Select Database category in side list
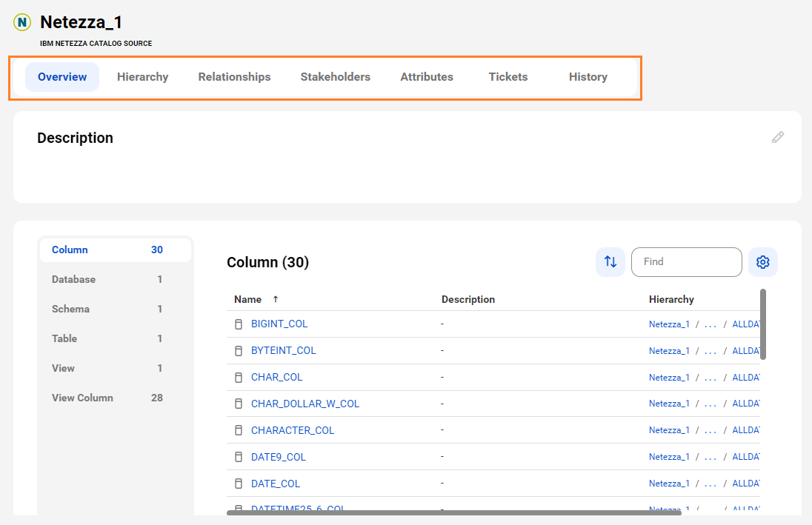 tap(116, 280)
